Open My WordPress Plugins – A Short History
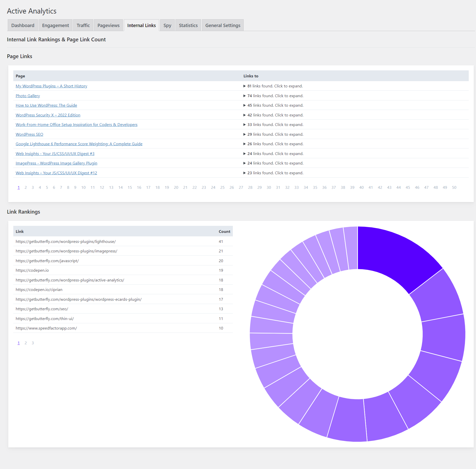 [51, 86]
